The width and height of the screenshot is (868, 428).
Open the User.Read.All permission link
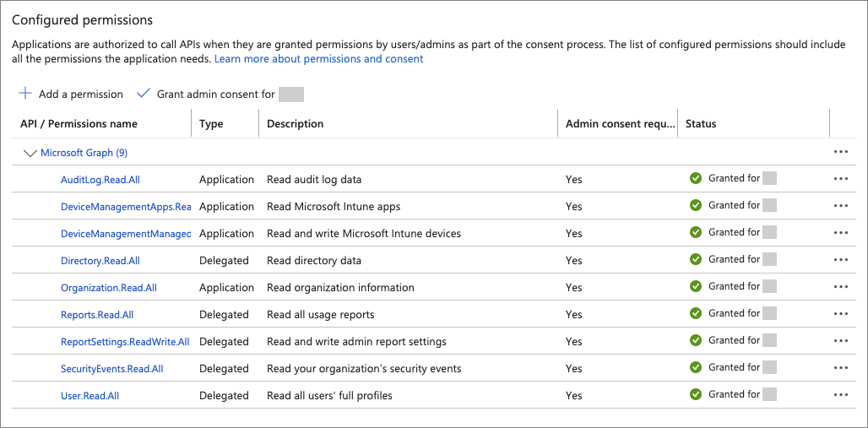click(90, 396)
